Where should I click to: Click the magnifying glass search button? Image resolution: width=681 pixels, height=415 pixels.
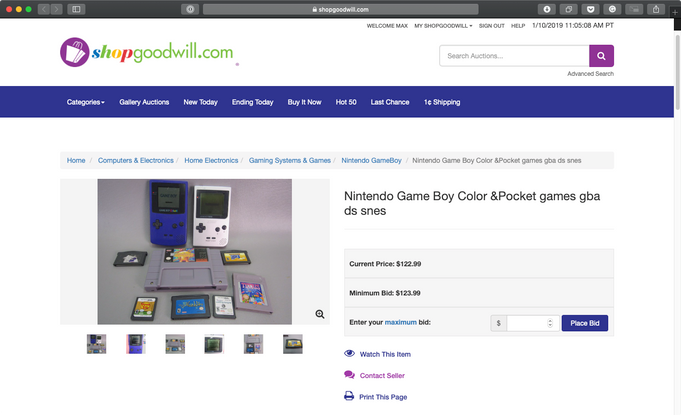601,56
